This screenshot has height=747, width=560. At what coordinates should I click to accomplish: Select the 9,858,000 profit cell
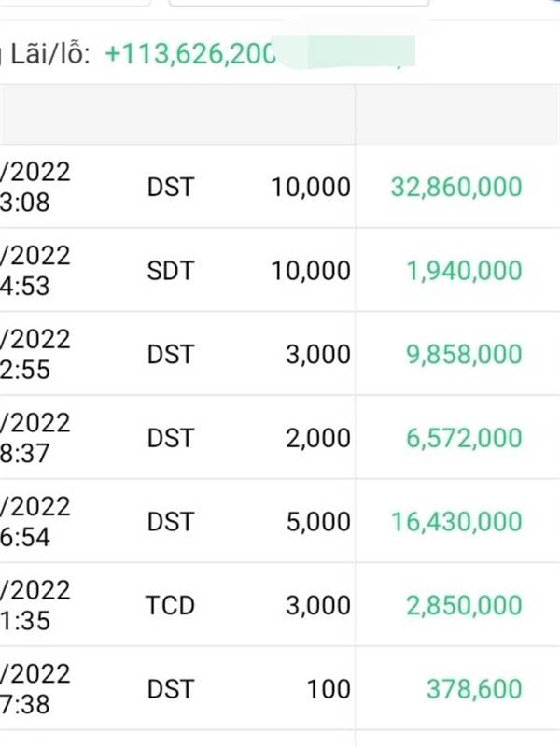click(x=464, y=355)
